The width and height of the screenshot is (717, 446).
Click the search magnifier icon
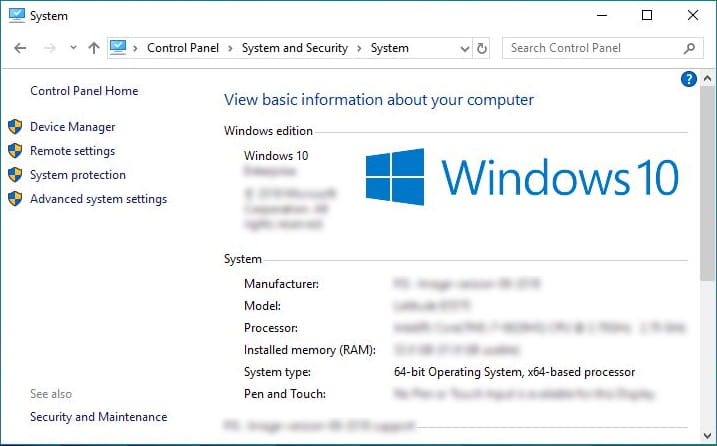tap(689, 48)
